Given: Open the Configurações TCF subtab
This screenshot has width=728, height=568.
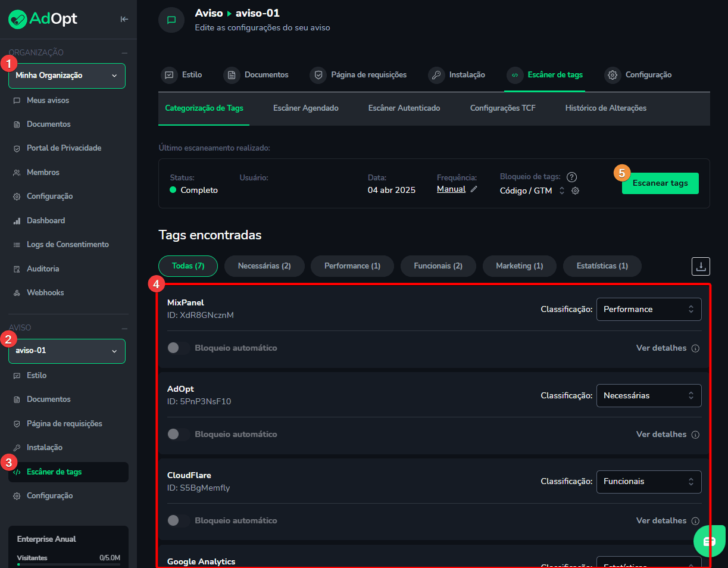Looking at the screenshot, I should click(503, 108).
